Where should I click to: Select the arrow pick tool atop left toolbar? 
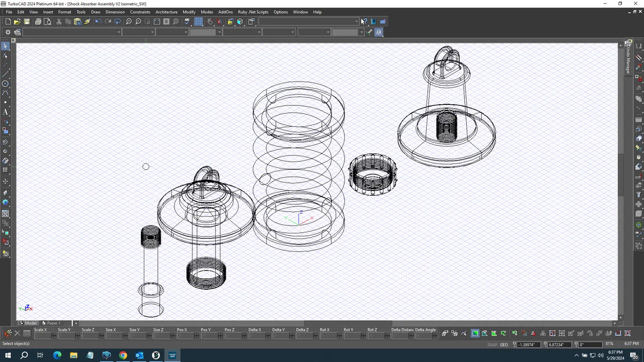[5, 45]
